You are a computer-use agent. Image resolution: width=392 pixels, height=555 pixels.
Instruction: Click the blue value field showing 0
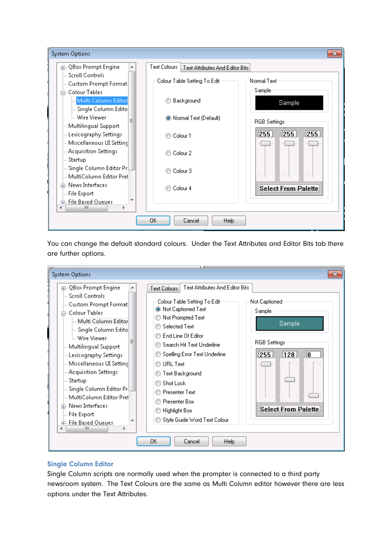point(313,355)
